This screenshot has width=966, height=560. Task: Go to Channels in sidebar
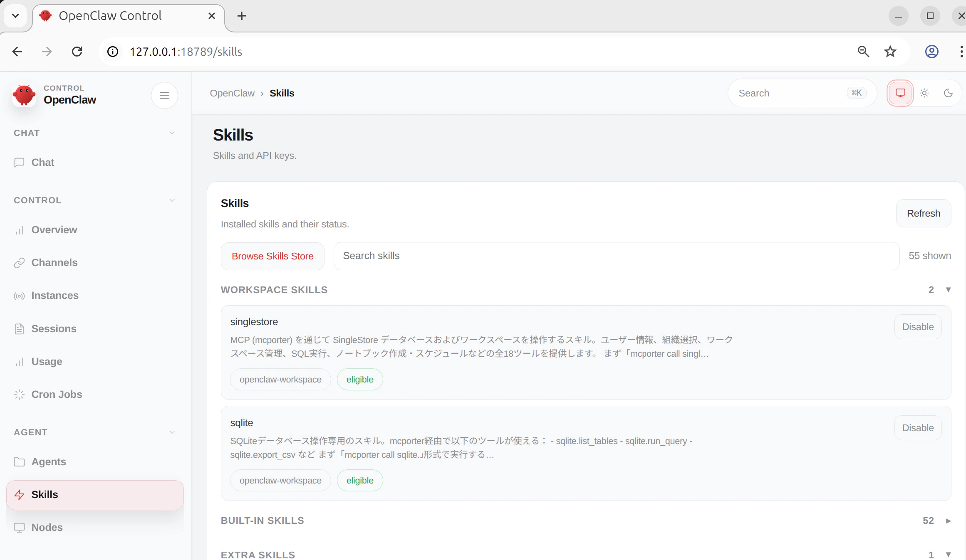pos(95,263)
